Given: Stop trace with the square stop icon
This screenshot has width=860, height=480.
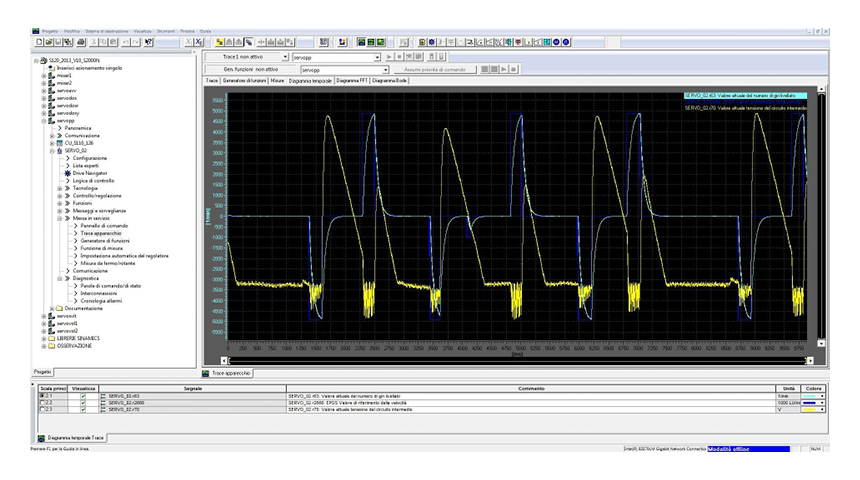Looking at the screenshot, I should tap(399, 57).
